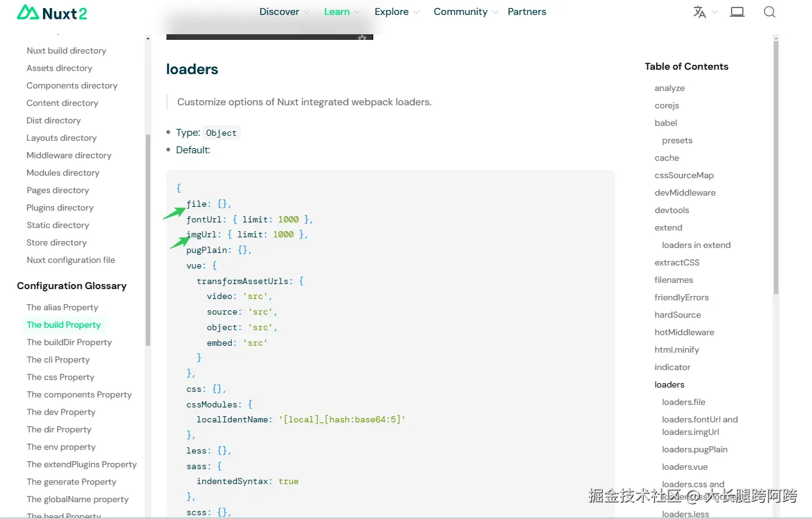Open The css Property page
The width and height of the screenshot is (812, 519).
pyautogui.click(x=60, y=377)
